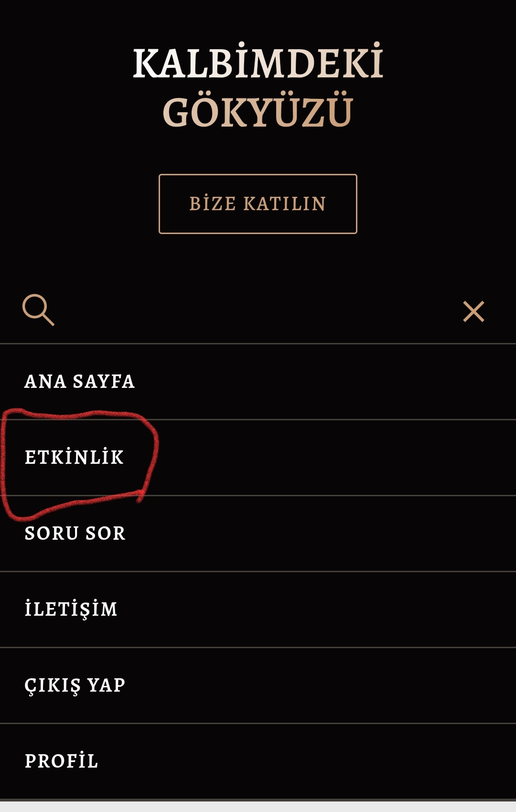Image resolution: width=516 pixels, height=812 pixels.
Task: Click the magnifying glass search icon
Action: (38, 310)
